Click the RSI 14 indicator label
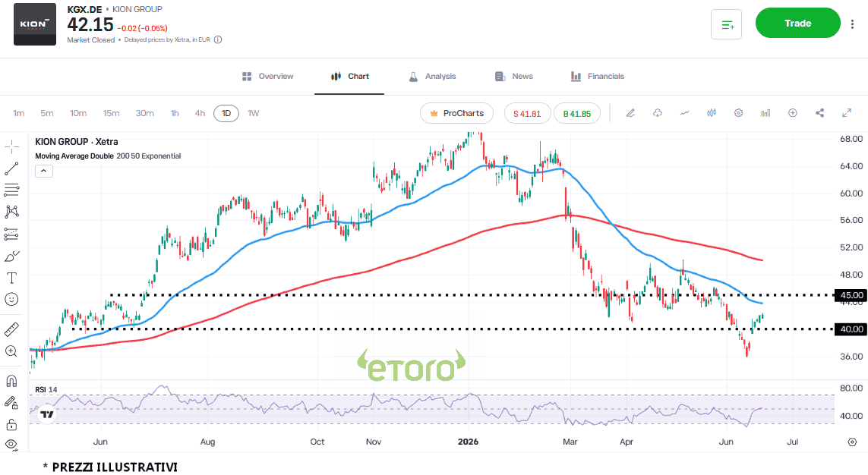The height and width of the screenshot is (475, 868). 46,390
